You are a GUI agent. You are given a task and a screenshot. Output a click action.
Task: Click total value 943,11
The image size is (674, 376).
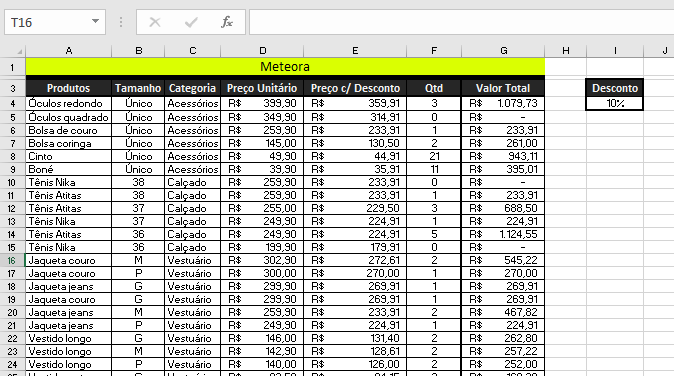(x=503, y=156)
